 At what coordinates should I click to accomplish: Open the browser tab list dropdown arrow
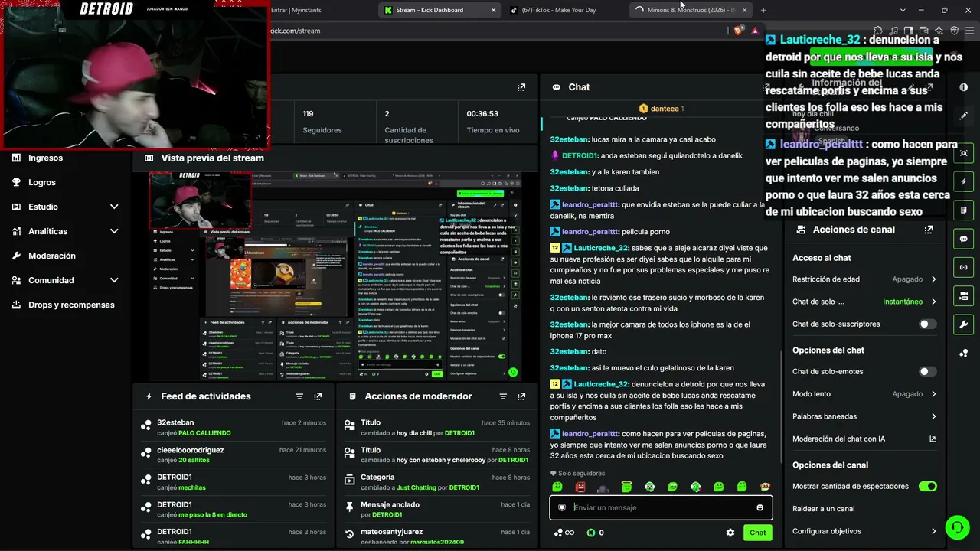click(x=903, y=10)
